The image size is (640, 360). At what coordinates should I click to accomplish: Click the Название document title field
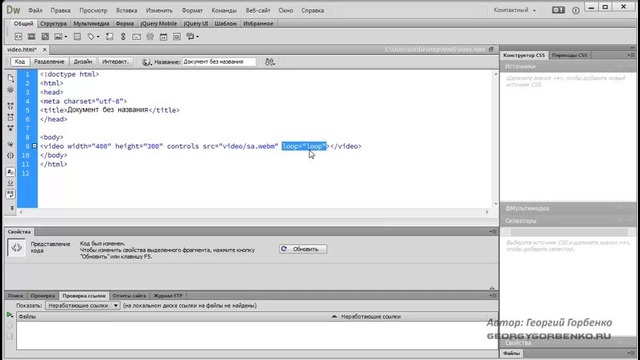[219, 62]
